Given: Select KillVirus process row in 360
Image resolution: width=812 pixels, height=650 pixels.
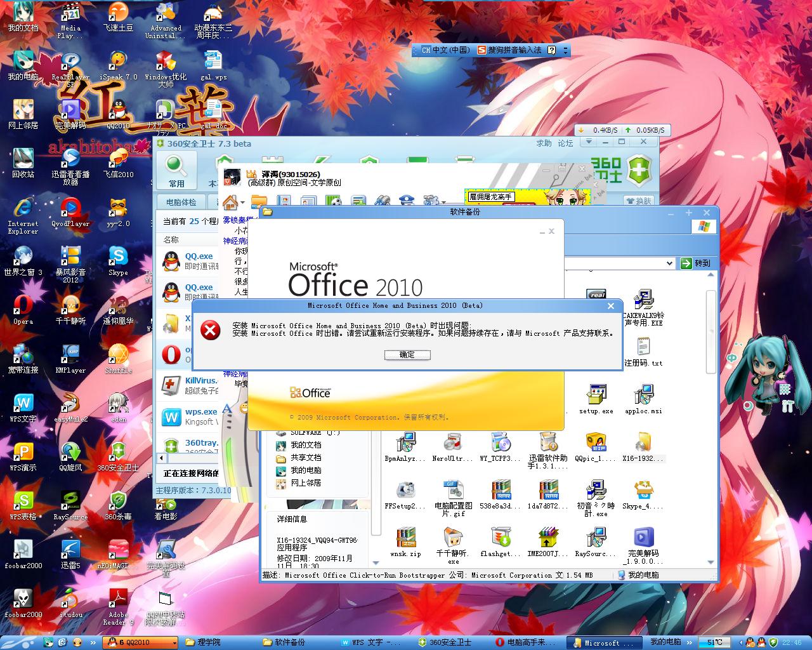Looking at the screenshot, I should tap(187, 385).
